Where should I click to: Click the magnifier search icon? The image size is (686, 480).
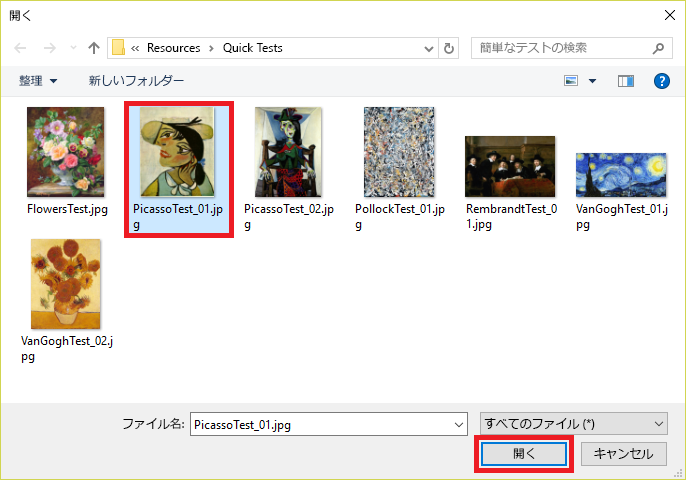coord(658,48)
